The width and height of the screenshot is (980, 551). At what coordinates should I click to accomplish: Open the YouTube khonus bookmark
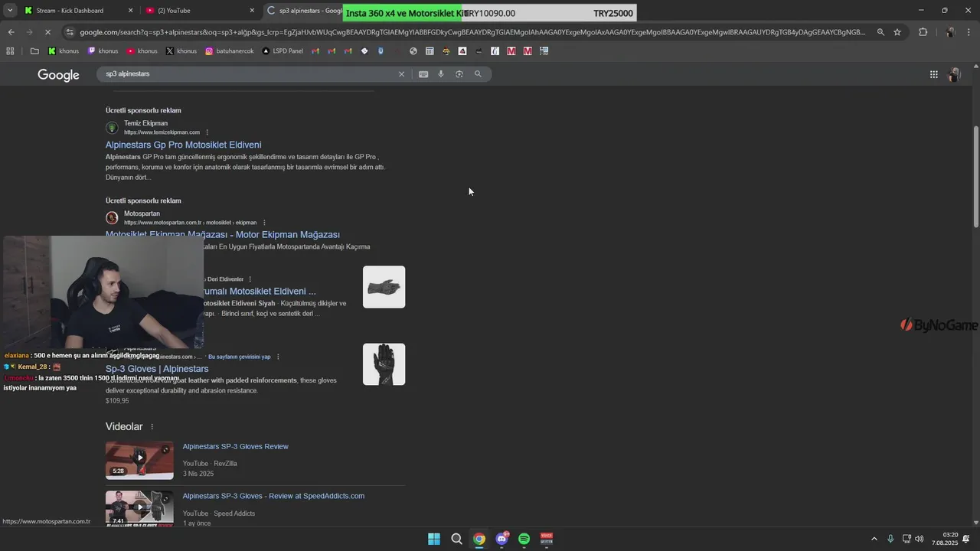pos(142,51)
